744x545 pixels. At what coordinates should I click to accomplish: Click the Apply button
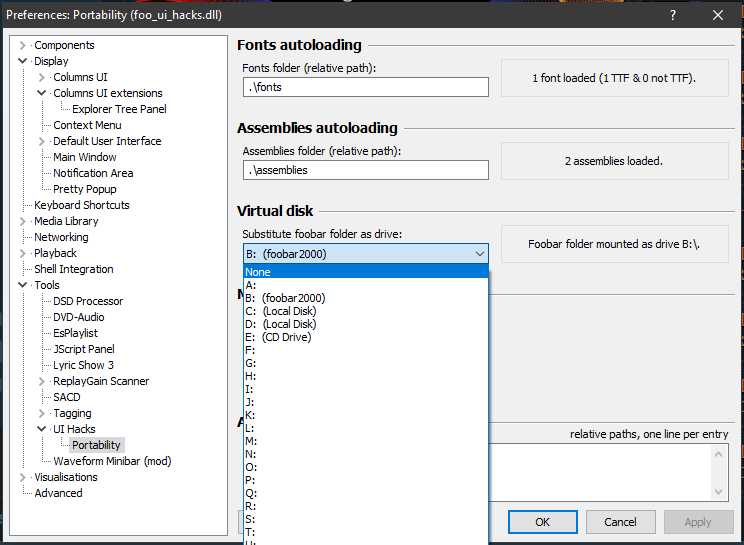pos(698,522)
